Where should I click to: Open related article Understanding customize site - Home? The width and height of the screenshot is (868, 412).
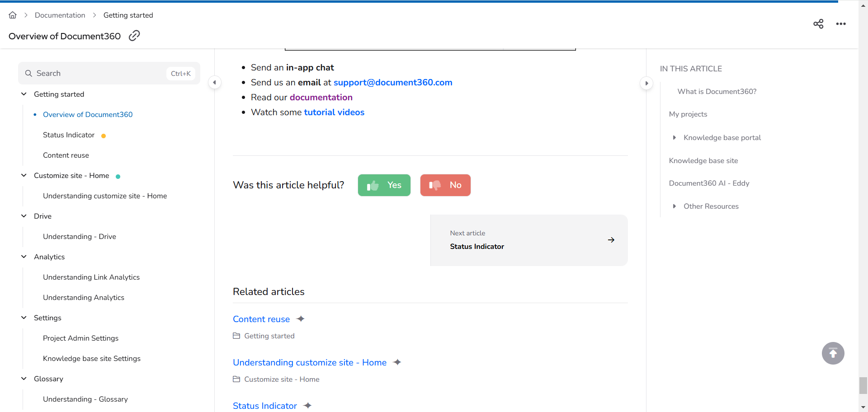click(x=310, y=362)
